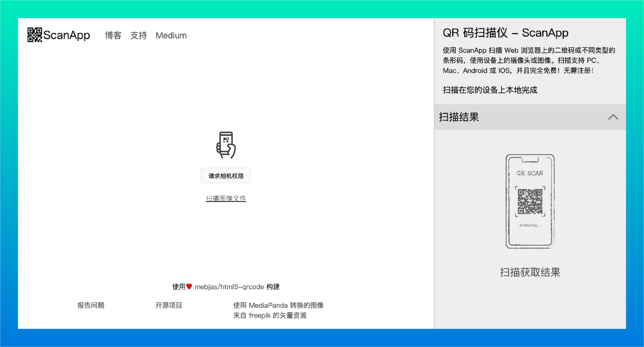
Task: Open the 支持 nav link
Action: (139, 35)
